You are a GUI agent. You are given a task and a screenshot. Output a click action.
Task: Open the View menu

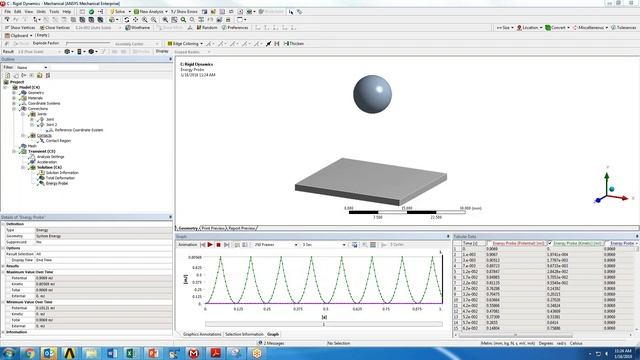[x=29, y=12]
